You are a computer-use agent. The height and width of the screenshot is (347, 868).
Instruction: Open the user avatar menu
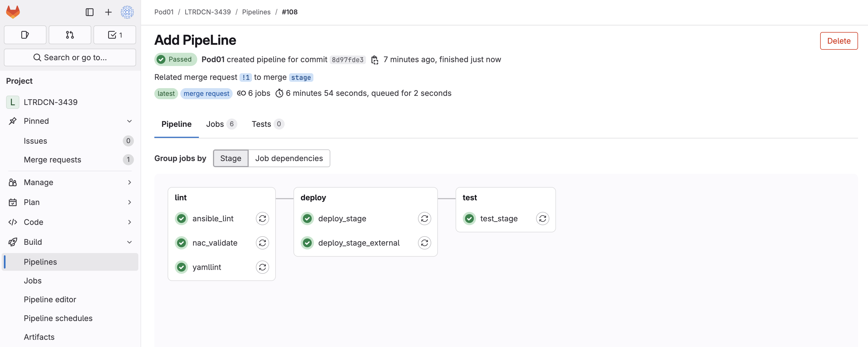(x=127, y=12)
